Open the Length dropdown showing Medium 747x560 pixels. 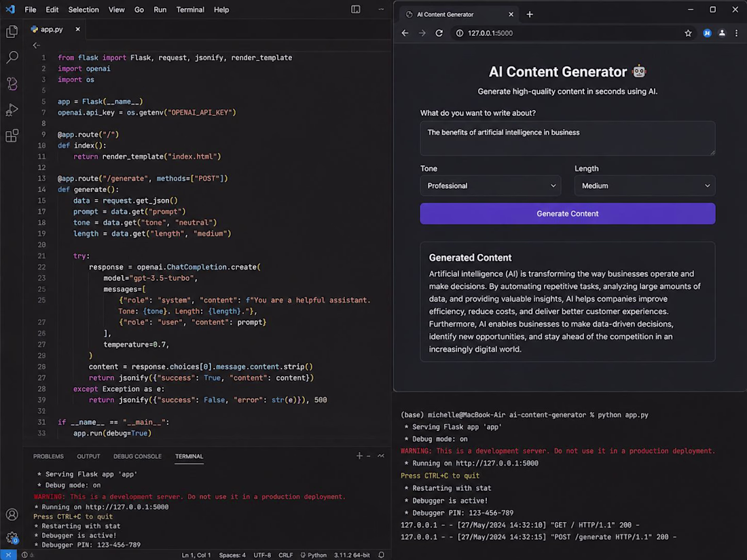coord(644,186)
